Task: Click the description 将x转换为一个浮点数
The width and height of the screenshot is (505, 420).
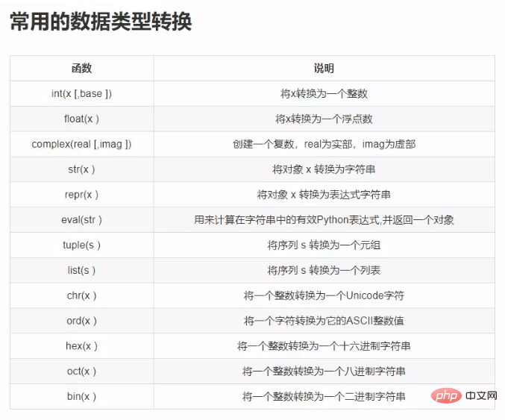Action: 324,119
